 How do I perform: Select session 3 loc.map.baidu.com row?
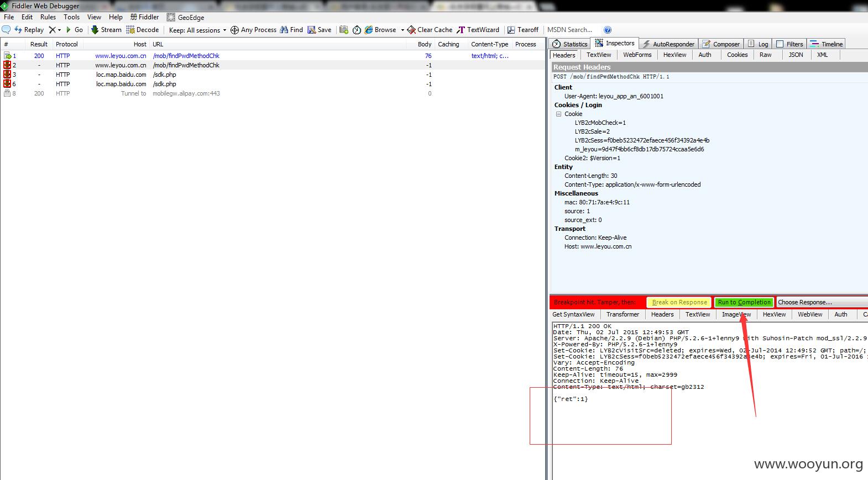273,75
